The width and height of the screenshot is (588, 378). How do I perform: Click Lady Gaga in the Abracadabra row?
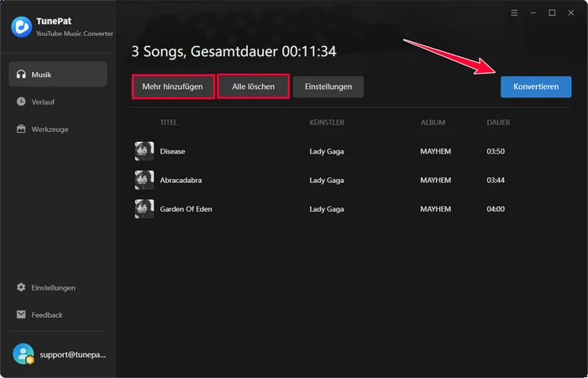pos(327,181)
